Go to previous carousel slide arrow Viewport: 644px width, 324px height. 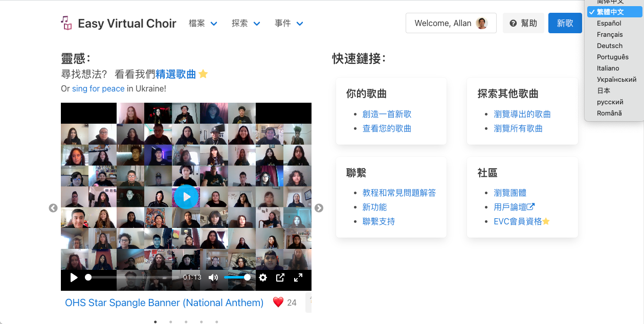(53, 208)
